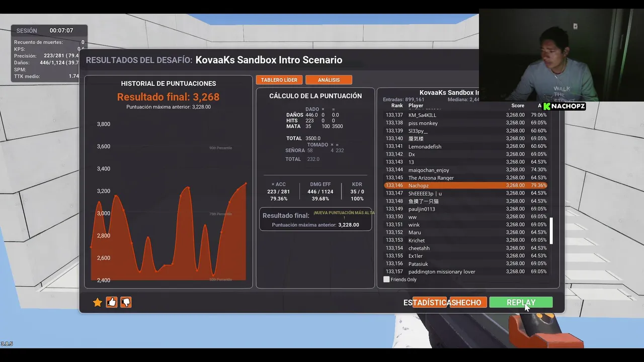
Task: Select player maiqochan_enjoy row
Action: click(x=465, y=170)
